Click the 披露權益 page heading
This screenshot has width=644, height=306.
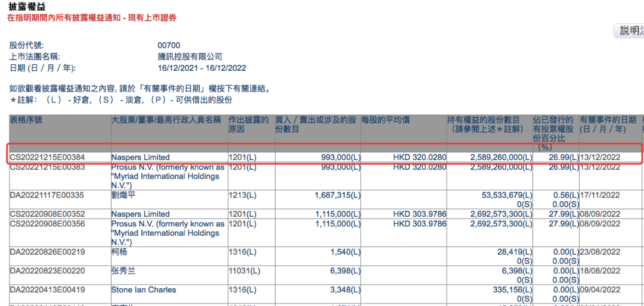coord(27,7)
